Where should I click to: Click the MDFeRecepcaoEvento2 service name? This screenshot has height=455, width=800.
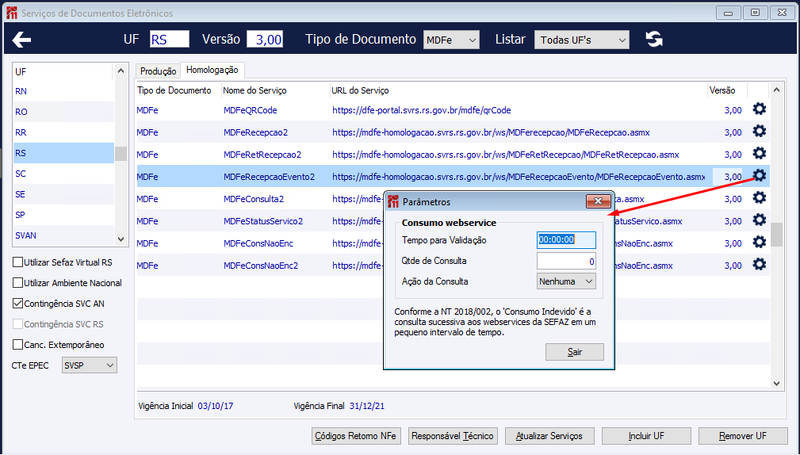(x=269, y=177)
